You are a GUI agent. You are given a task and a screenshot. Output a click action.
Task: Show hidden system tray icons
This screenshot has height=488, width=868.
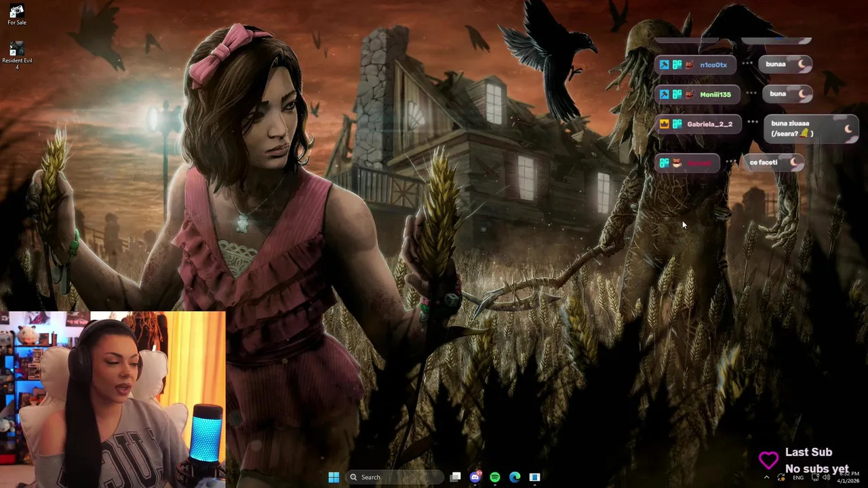pos(767,477)
